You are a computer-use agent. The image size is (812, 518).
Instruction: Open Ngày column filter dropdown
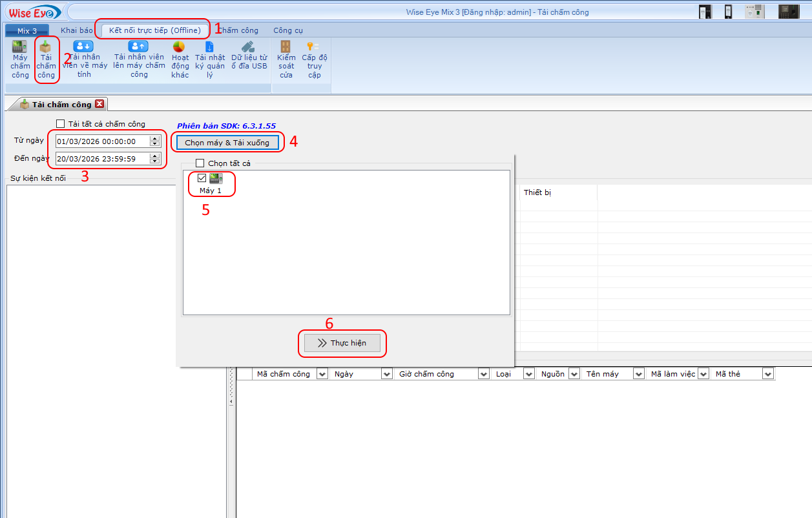tap(386, 374)
